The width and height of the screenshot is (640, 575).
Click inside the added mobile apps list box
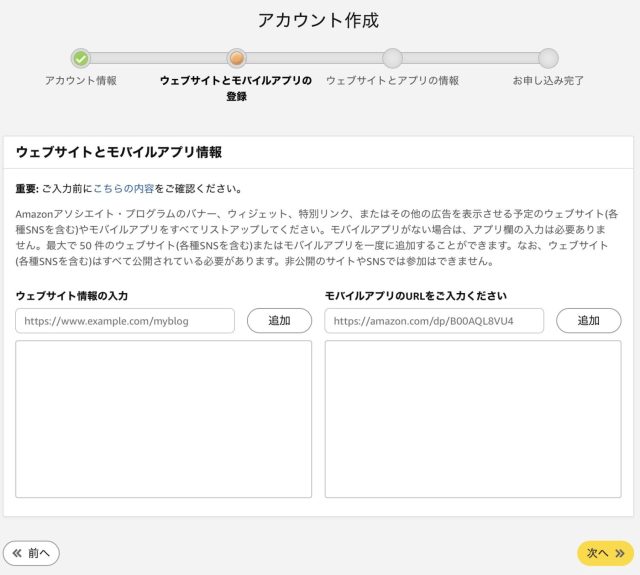(472, 418)
